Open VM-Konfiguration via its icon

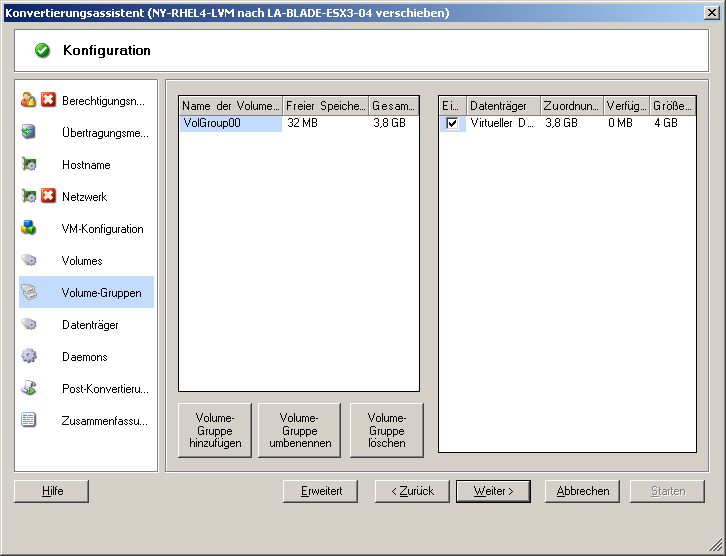click(29, 228)
